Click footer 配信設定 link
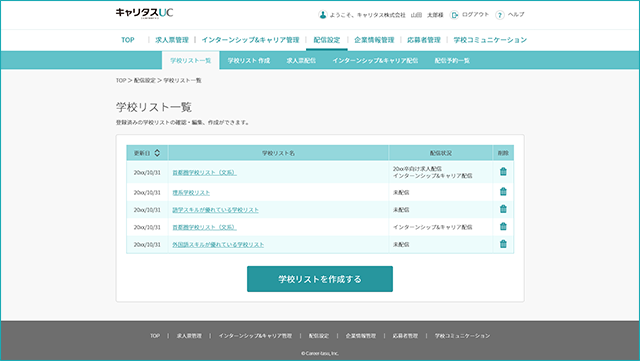This screenshot has height=361, width=640. click(x=318, y=336)
